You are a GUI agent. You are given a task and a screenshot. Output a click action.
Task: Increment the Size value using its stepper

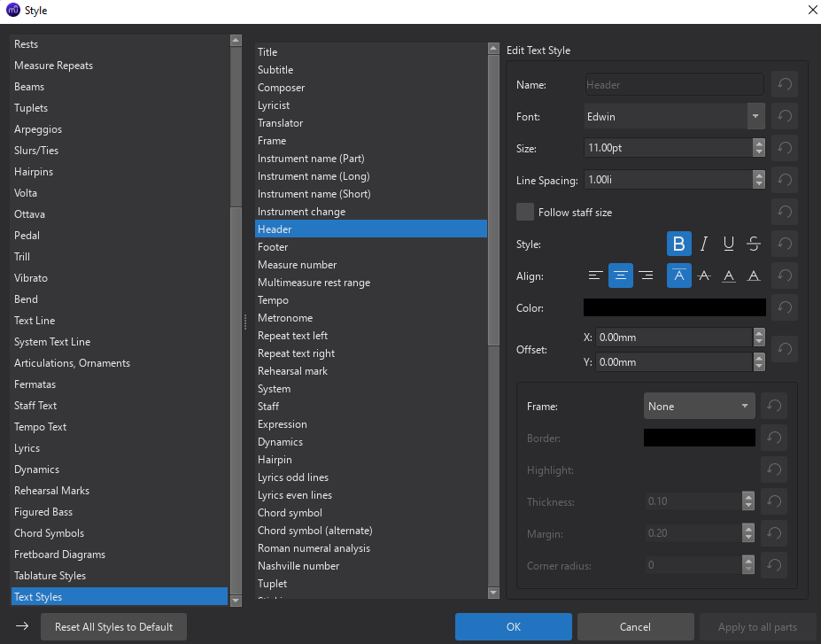[758, 144]
